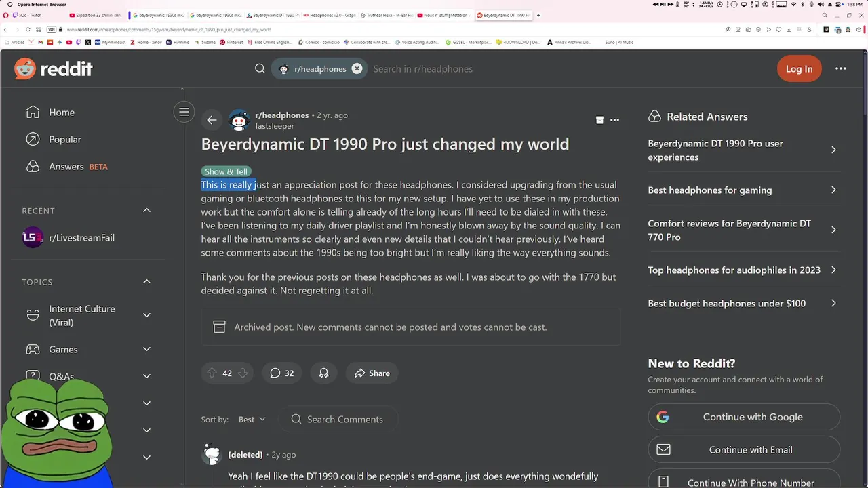Open the post's three-dot overflow menu
Screen dimensions: 868x488
(614, 120)
